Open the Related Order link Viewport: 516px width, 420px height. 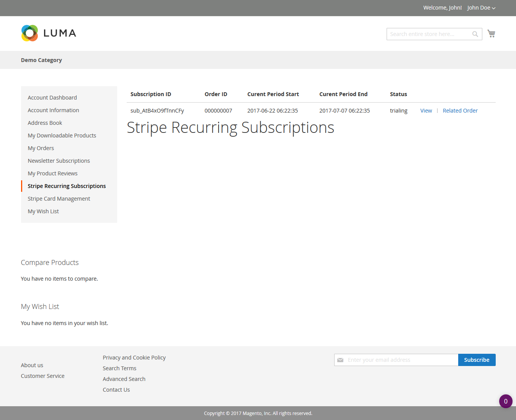(460, 111)
